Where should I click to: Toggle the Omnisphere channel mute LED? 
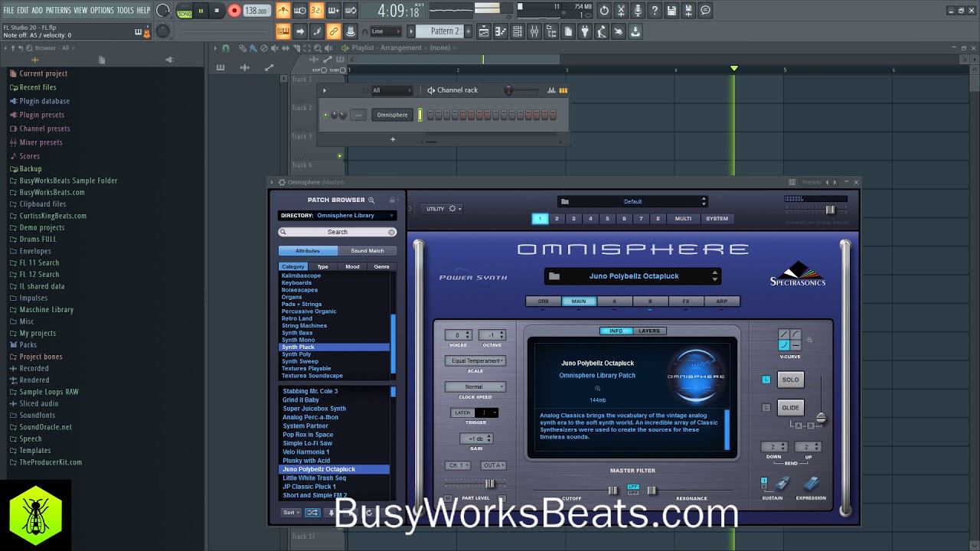coord(325,115)
